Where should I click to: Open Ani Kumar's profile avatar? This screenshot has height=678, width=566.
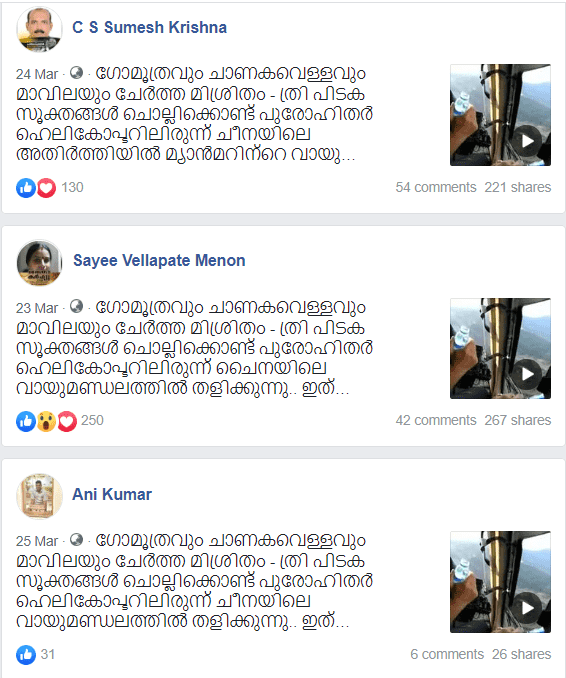coord(39,496)
